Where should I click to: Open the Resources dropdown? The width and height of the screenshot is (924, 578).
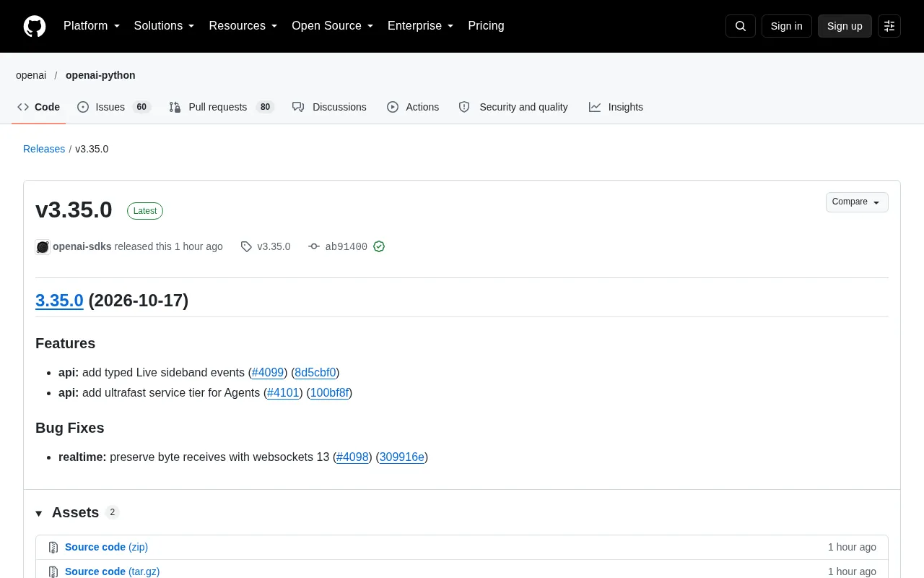[243, 26]
